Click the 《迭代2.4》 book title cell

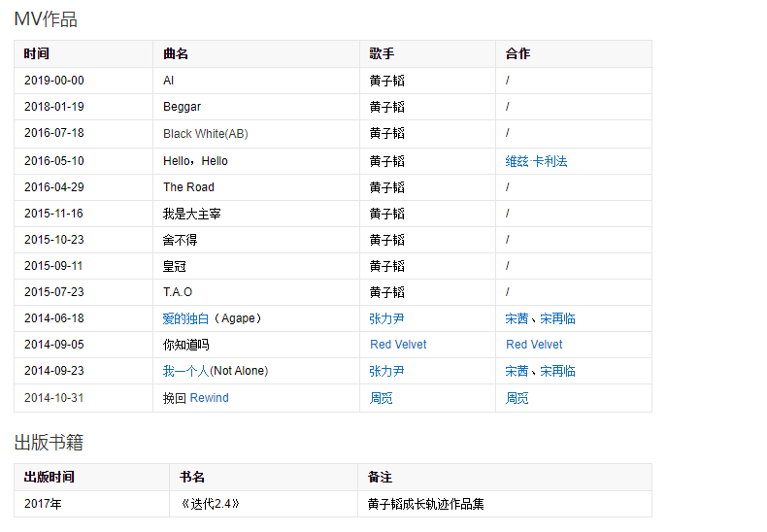point(210,504)
